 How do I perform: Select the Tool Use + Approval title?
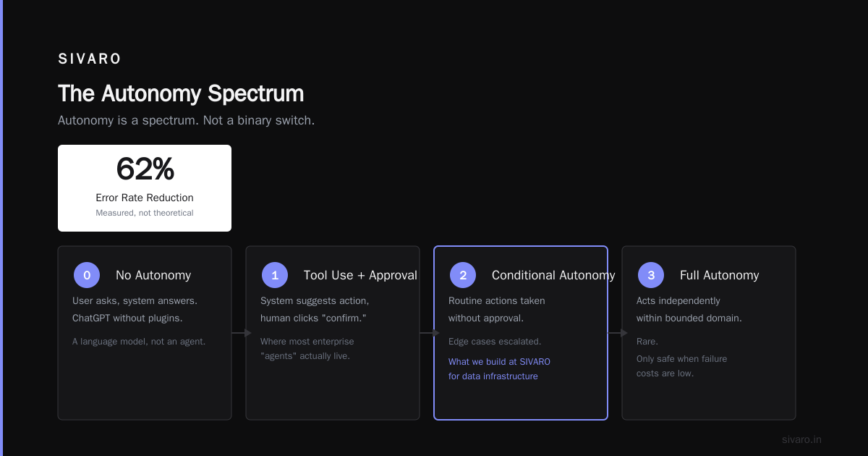click(x=360, y=275)
